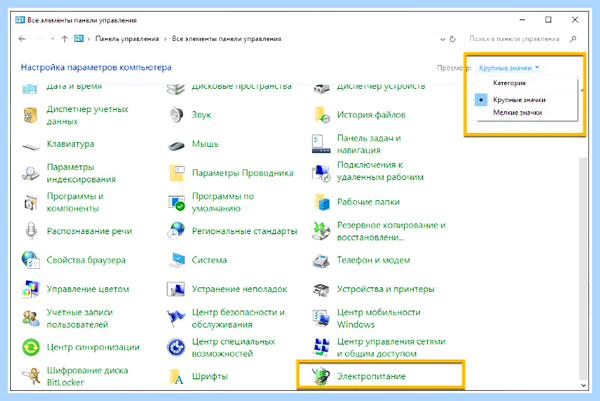Viewport: 600px width, 401px height.
Task: Open the Электропитание power icon
Action: coord(321,375)
